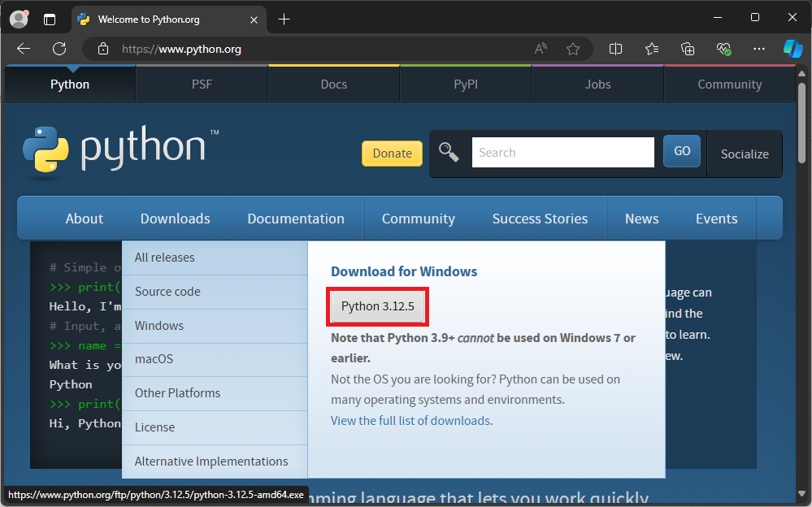Click the Read aloud icon
This screenshot has height=507, width=812.
(541, 49)
